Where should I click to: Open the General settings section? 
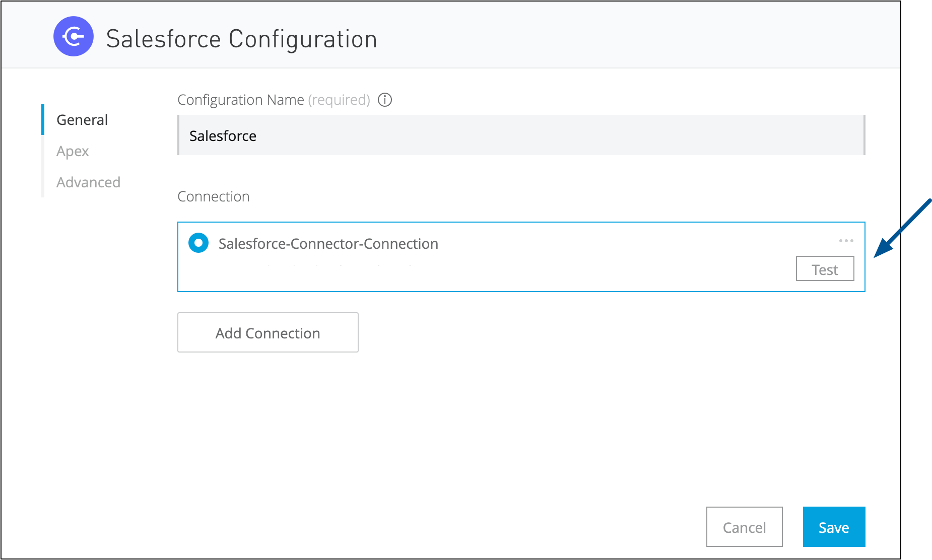point(82,119)
